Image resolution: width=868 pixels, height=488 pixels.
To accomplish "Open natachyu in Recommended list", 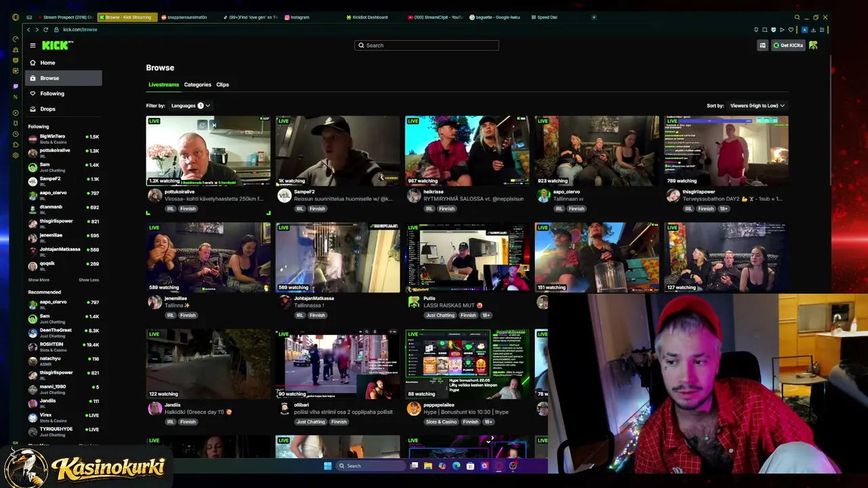I will pyautogui.click(x=64, y=360).
